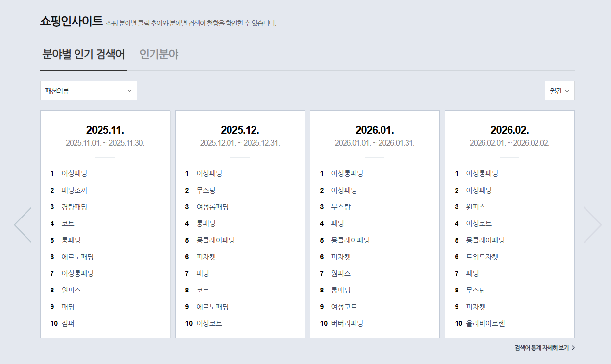Screen dimensions: 611x364
Task: Click 퍼자켓 ranked 9 in 2026.02.
Action: [476, 307]
